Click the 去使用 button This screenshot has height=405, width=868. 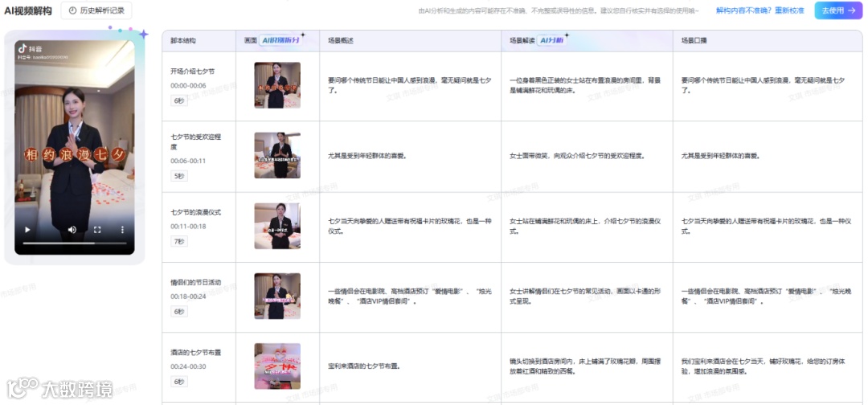click(838, 10)
